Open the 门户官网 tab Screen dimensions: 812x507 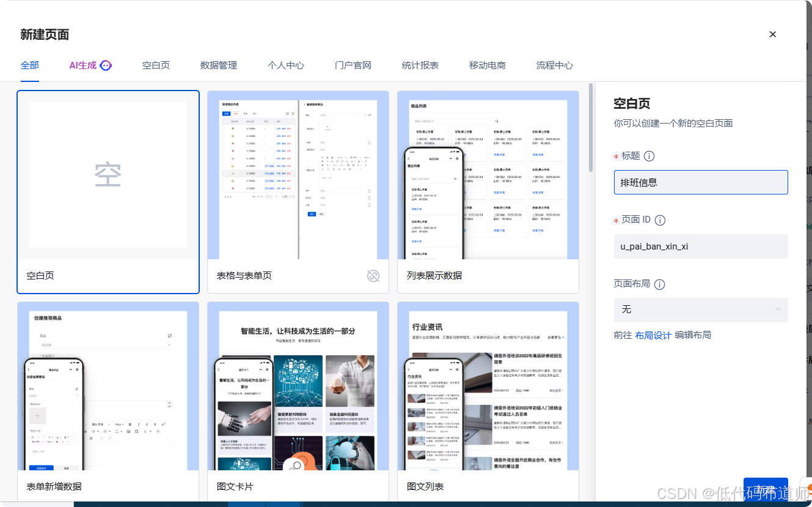353,65
